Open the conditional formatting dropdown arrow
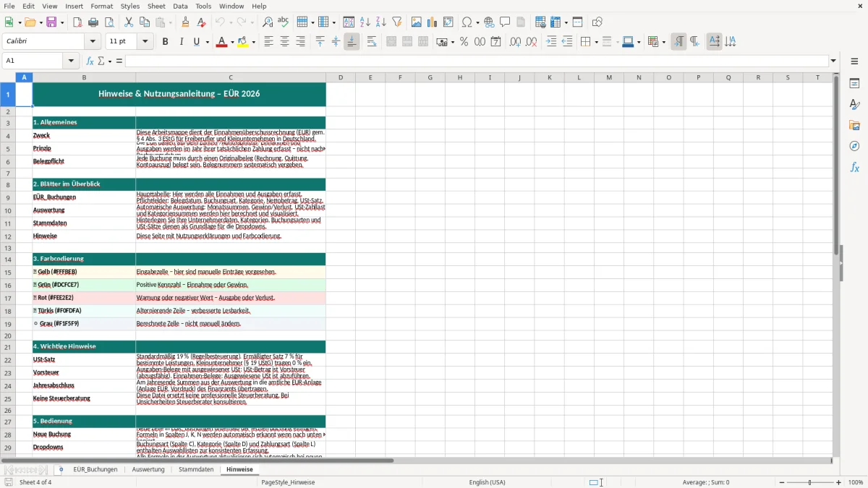The width and height of the screenshot is (868, 488). [663, 42]
